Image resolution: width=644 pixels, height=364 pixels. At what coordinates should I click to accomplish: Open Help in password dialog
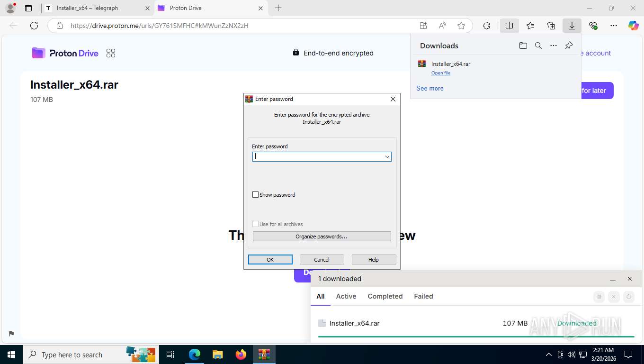coord(374,260)
